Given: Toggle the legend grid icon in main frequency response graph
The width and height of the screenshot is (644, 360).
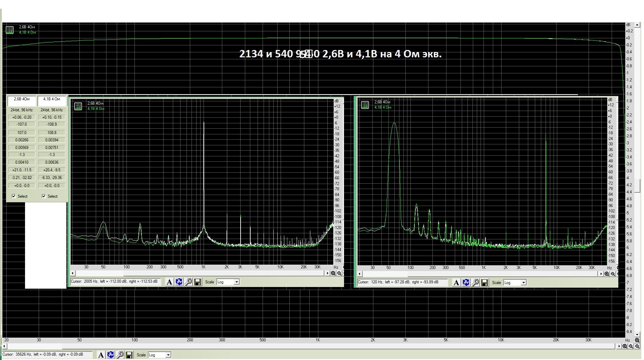Looking at the screenshot, I should (x=10, y=30).
